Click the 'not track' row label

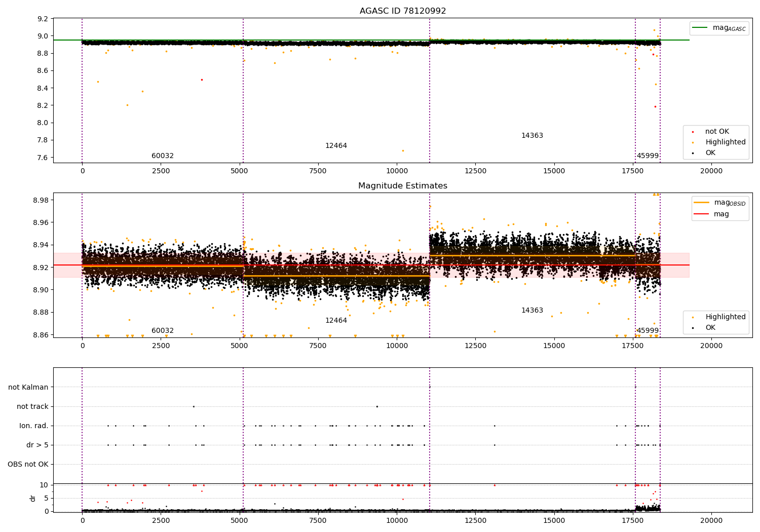32,407
